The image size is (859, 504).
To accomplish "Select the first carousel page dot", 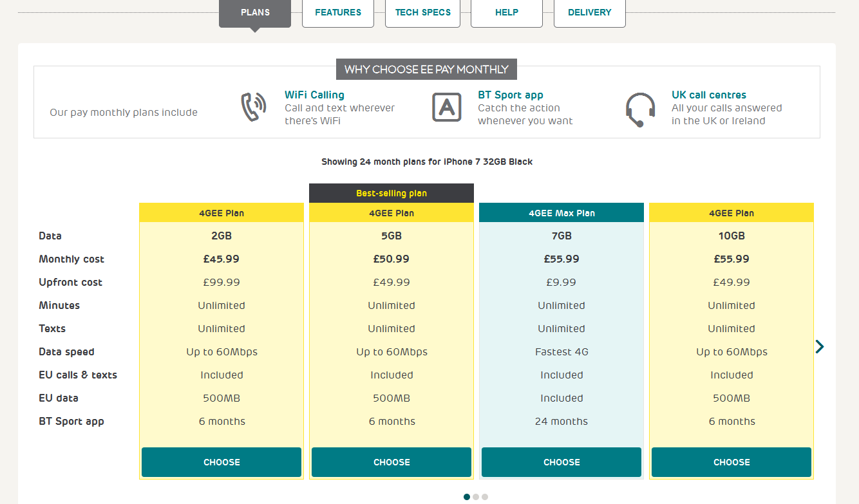I will point(467,497).
